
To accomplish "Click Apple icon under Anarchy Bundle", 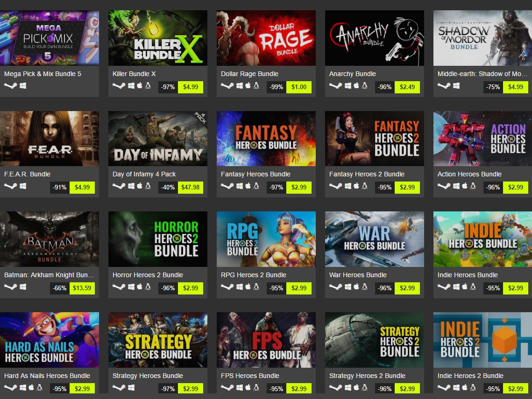I will [356, 85].
